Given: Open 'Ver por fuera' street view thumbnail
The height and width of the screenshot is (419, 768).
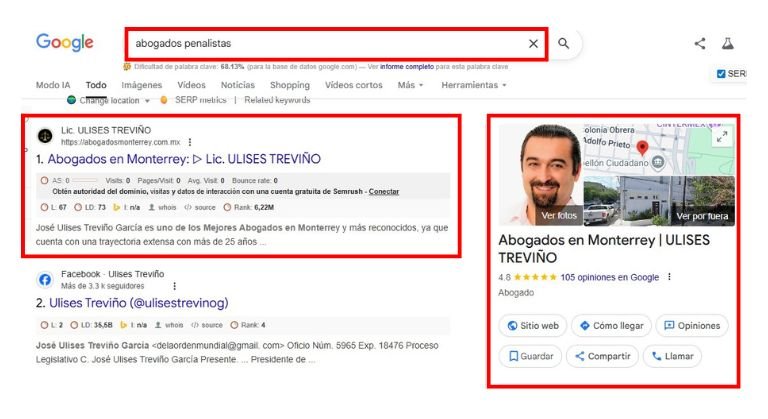Looking at the screenshot, I should (702, 216).
